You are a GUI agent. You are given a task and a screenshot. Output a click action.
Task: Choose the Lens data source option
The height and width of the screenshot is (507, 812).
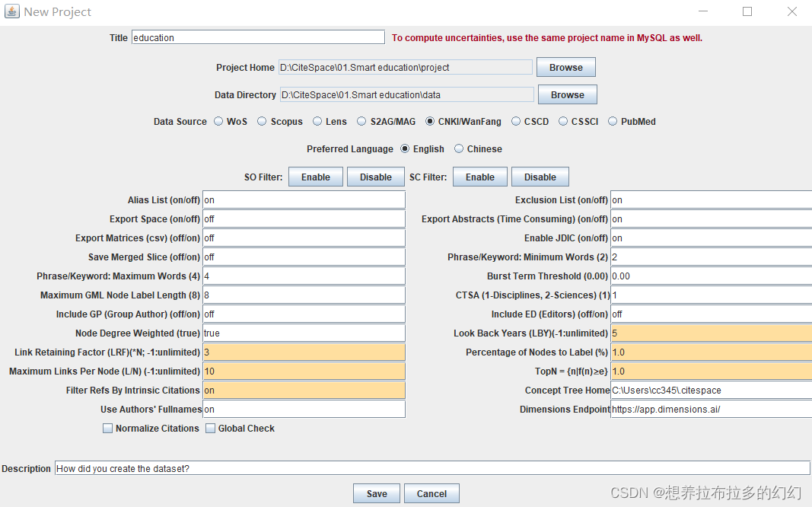click(317, 121)
